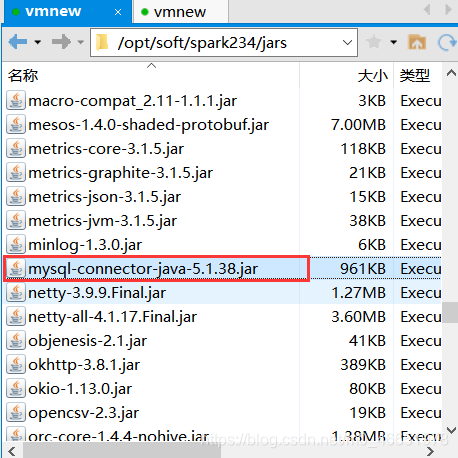This screenshot has width=458, height=458.
Task: Click the jar icon of opencsv-2.3.jar
Action: coord(16,413)
